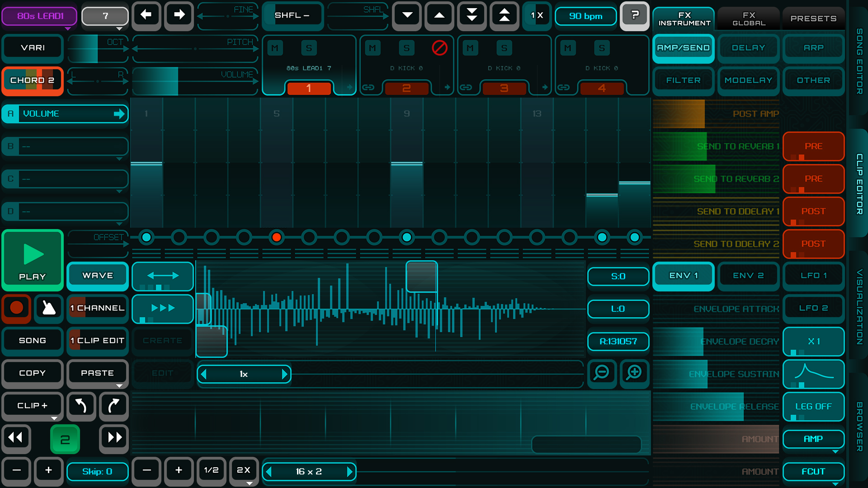The height and width of the screenshot is (488, 868).
Task: Expand the PASTE options dropdown
Action: pos(119,385)
